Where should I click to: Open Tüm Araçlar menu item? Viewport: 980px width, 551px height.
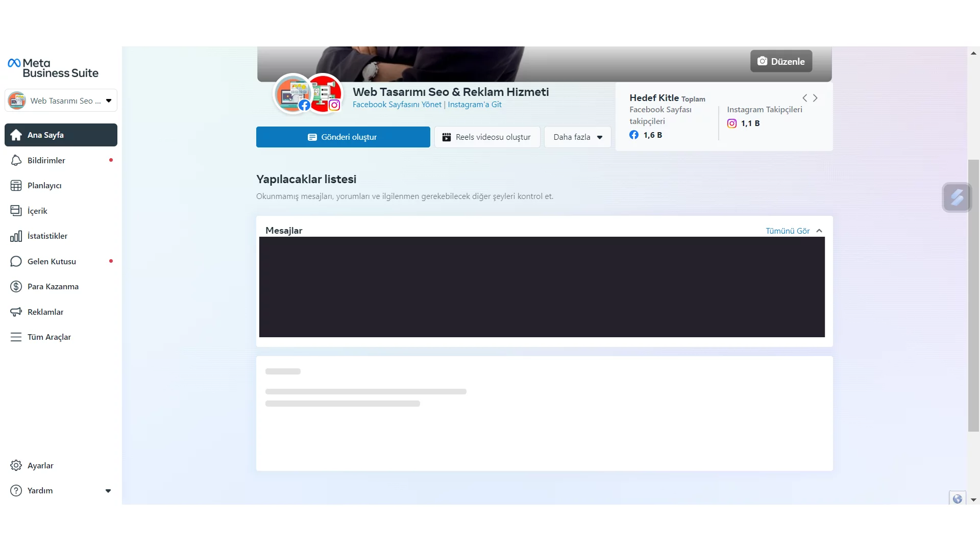(x=49, y=337)
